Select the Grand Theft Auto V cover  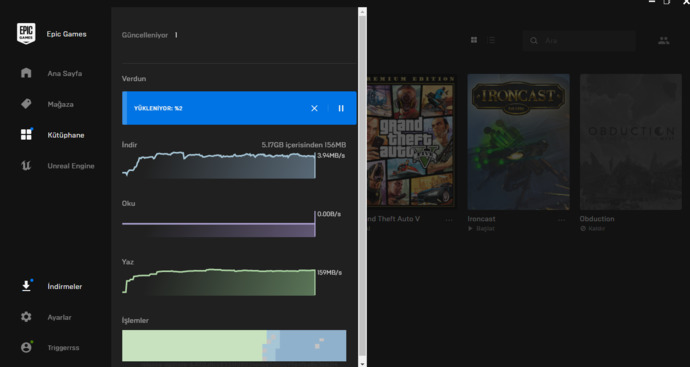[x=411, y=141]
